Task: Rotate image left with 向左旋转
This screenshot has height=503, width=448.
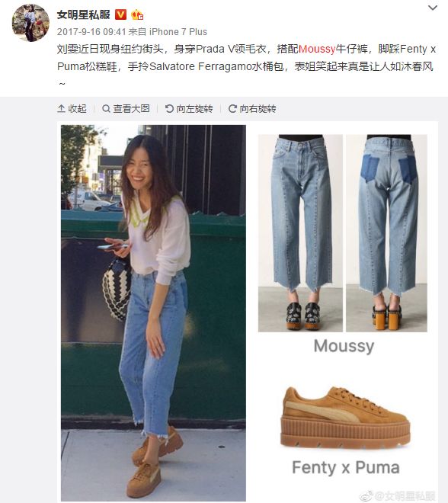Action: click(x=189, y=109)
